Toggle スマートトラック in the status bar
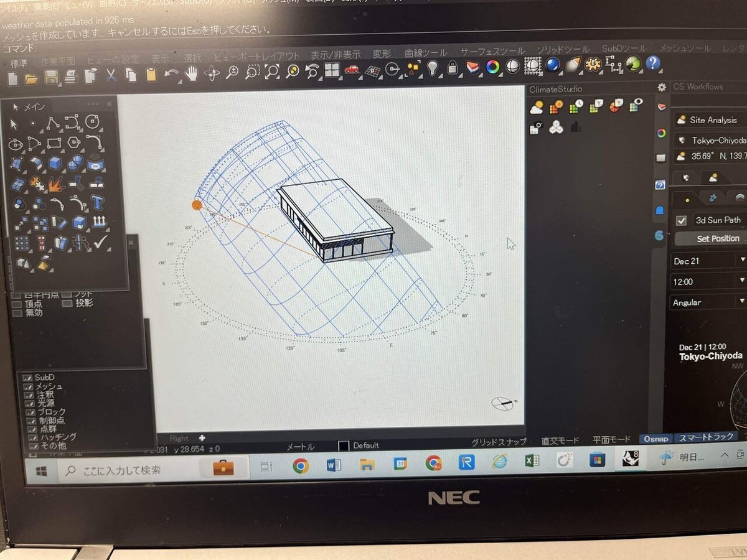Viewport: 747px width, 560px height. tap(705, 437)
